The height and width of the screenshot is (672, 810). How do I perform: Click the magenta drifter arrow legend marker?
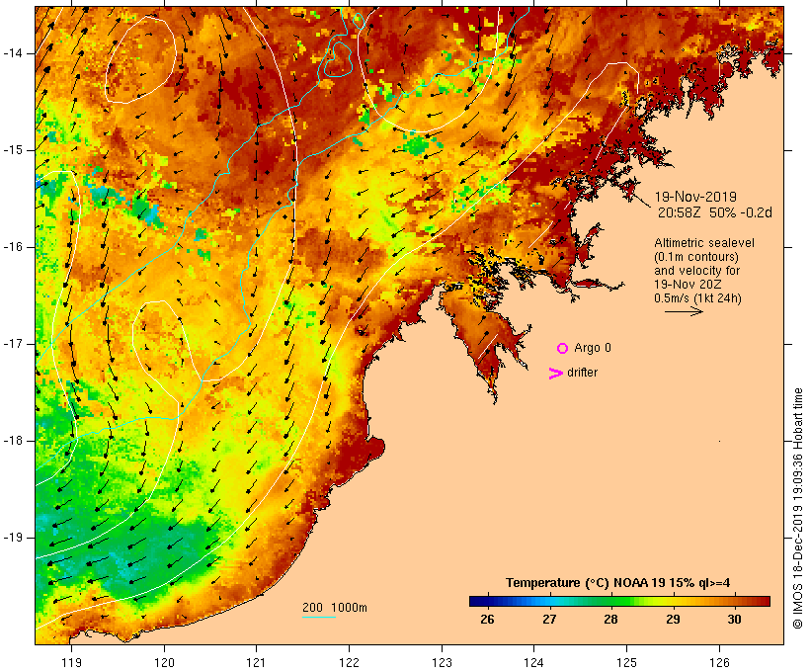556,374
